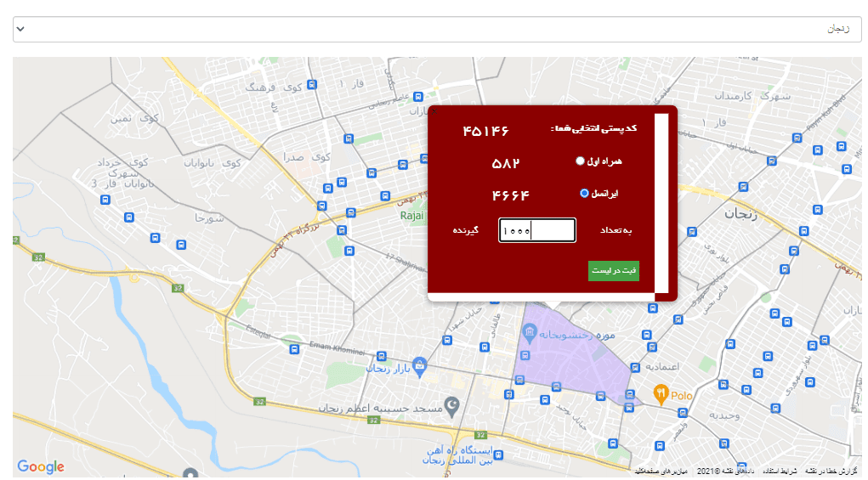Click the bus stop icon beside کوی فرهنگ
The image size is (868, 480).
click(x=312, y=85)
